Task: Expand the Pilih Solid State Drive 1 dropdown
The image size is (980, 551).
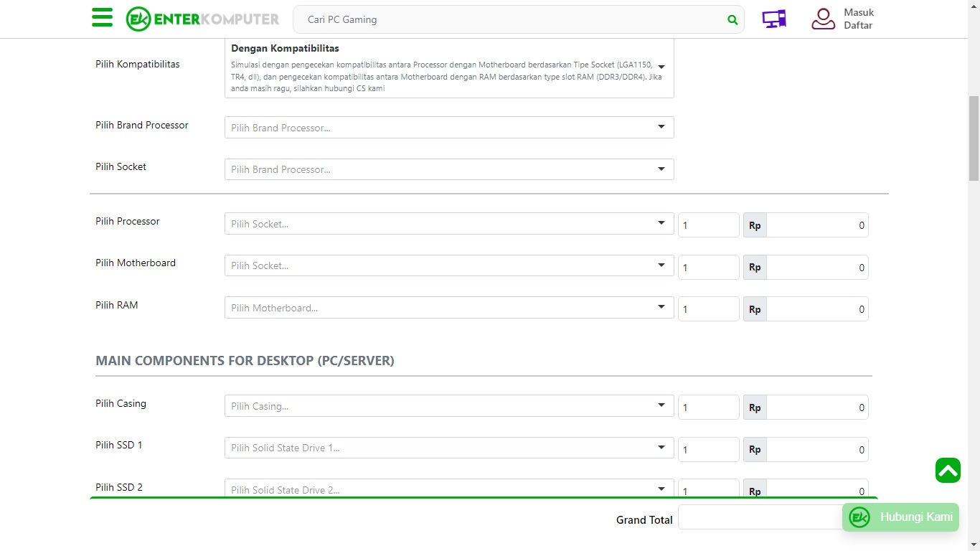Action: tap(448, 448)
